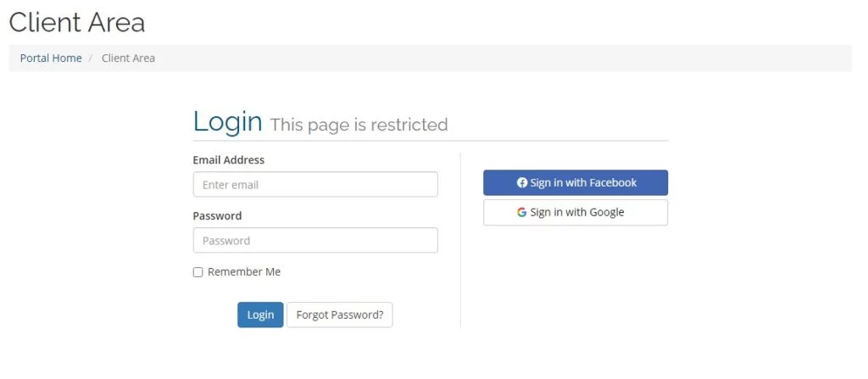Focus the Enter email input field

click(x=315, y=185)
